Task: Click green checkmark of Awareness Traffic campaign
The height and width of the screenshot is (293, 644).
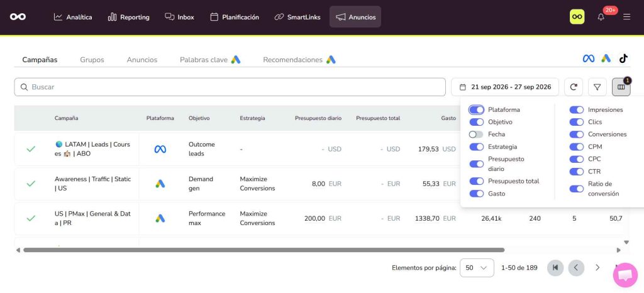Action: [31, 184]
